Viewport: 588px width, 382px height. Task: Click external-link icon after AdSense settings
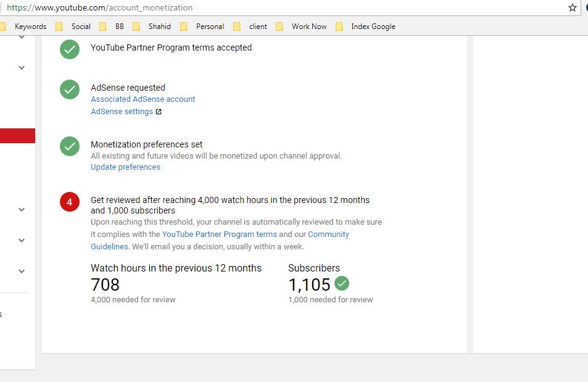point(159,112)
